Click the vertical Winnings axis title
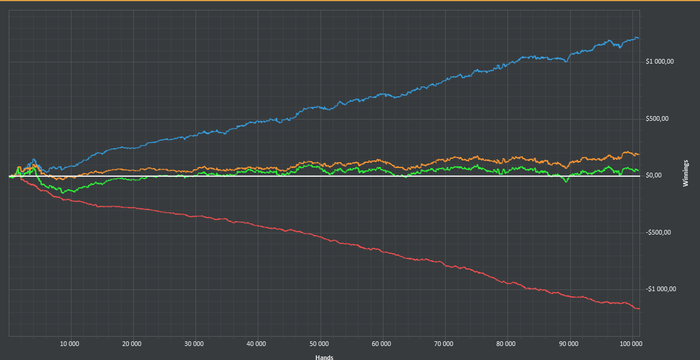The image size is (700, 360). (x=686, y=173)
